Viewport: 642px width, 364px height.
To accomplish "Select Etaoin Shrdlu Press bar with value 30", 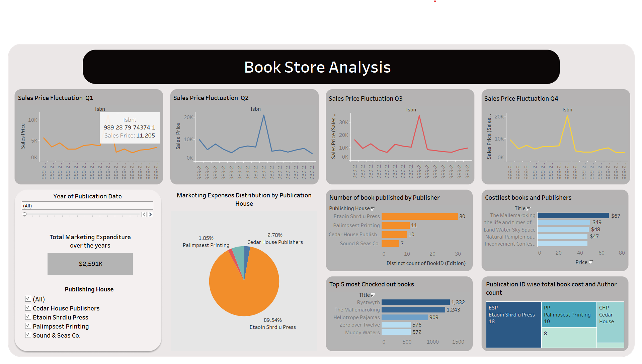I will [419, 216].
